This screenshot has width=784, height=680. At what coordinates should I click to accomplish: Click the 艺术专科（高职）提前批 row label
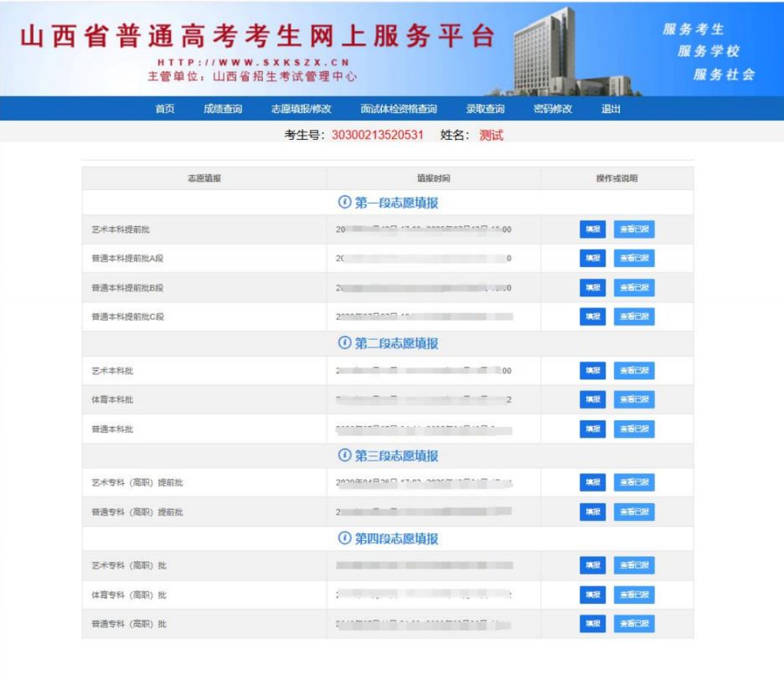137,483
